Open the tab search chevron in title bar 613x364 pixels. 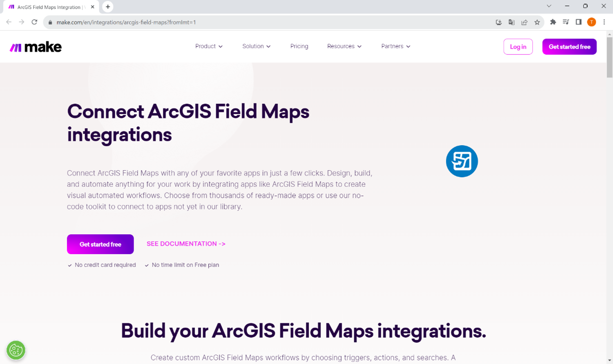tap(549, 6)
